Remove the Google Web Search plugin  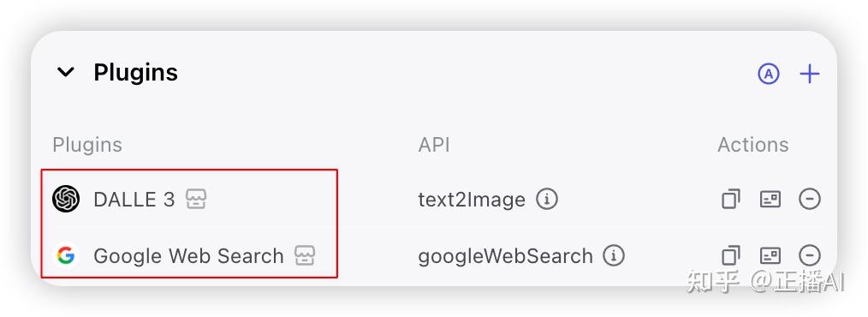tap(809, 255)
